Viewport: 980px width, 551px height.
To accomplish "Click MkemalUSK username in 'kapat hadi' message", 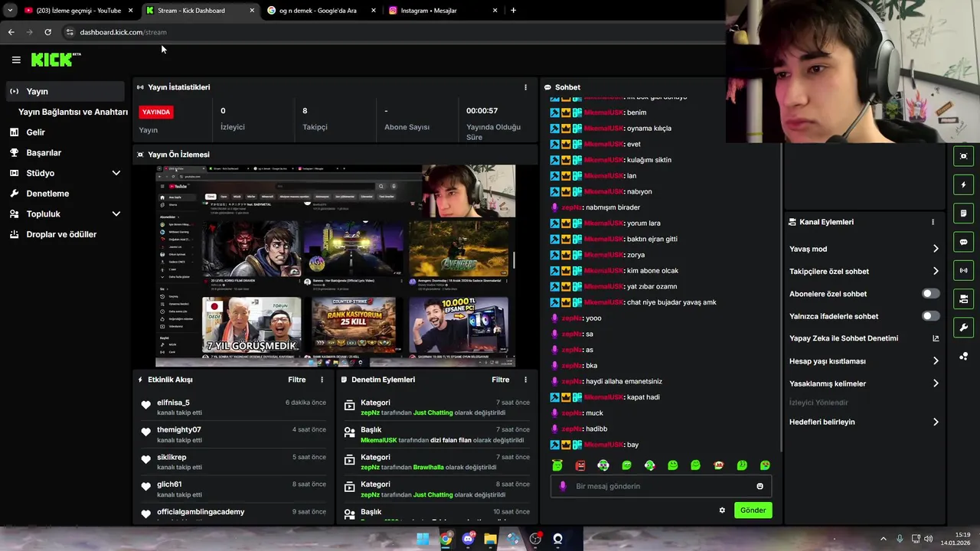I will [x=603, y=397].
